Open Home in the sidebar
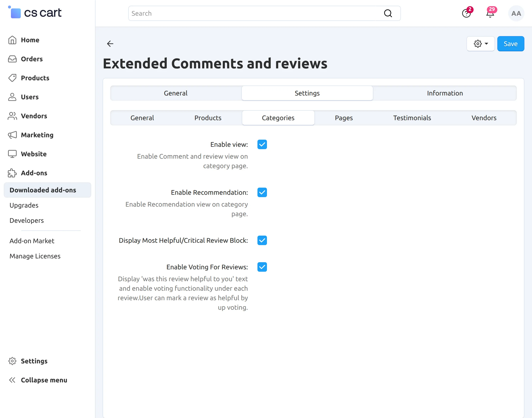 tap(30, 40)
